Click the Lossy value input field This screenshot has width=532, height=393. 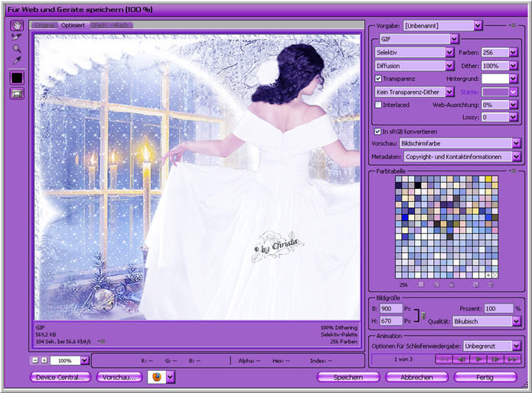click(495, 117)
